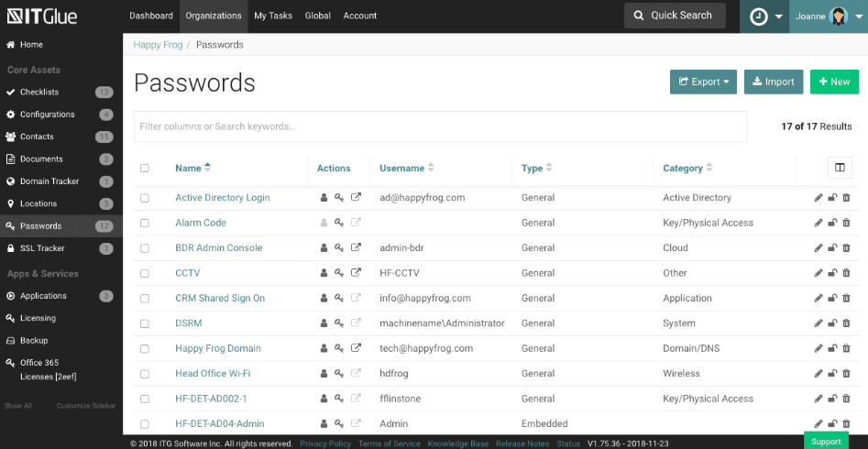Viewport: 868px width, 449px height.
Task: Edit the CCTV password with pencil icon
Action: tap(819, 273)
